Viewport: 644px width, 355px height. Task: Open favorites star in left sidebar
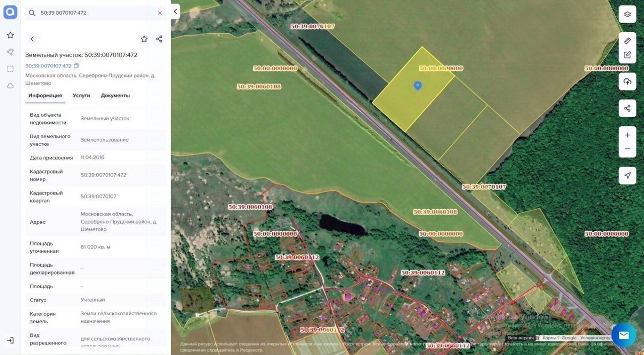point(10,35)
